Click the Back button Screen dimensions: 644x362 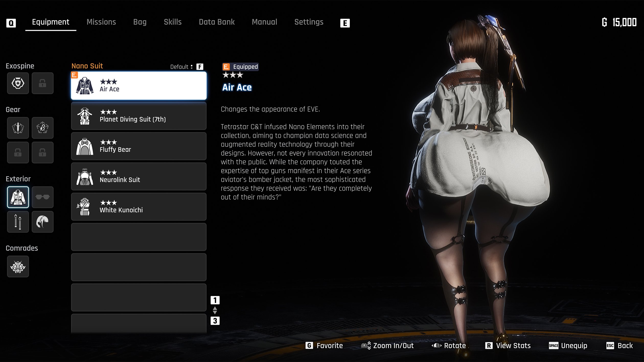point(619,346)
